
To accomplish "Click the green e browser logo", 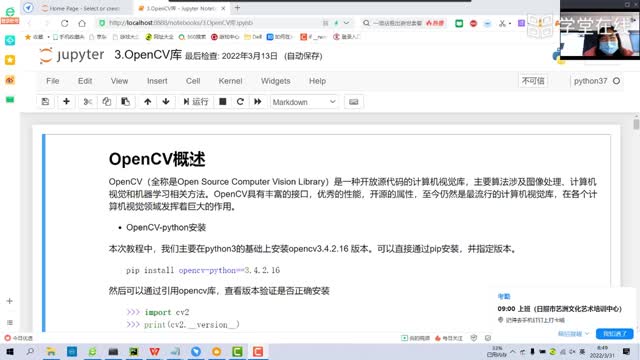I will [10, 12].
